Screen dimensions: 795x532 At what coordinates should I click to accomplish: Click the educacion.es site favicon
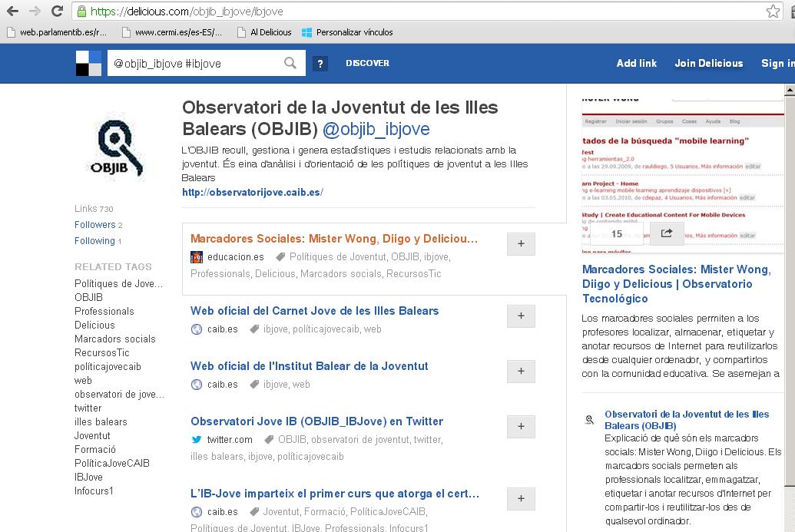[x=196, y=257]
